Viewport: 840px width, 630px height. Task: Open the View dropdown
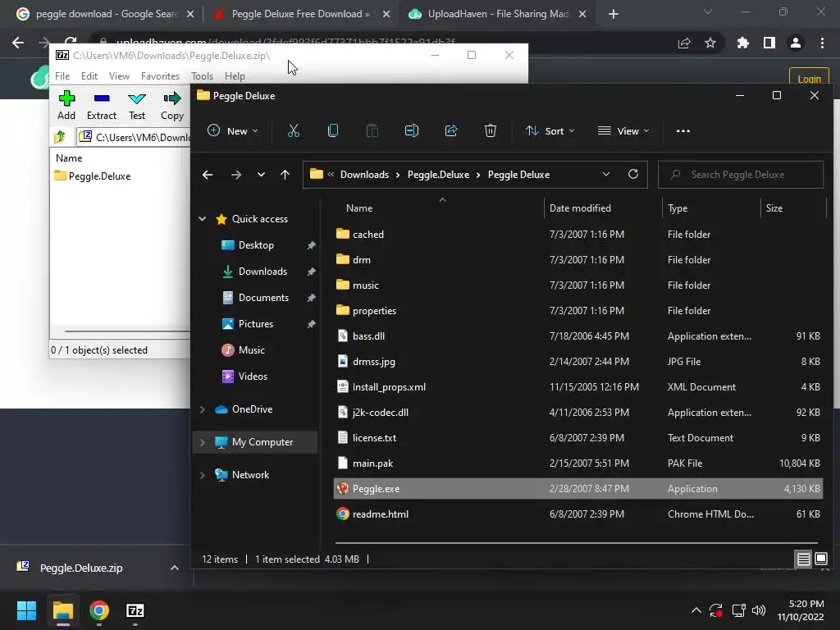click(623, 130)
